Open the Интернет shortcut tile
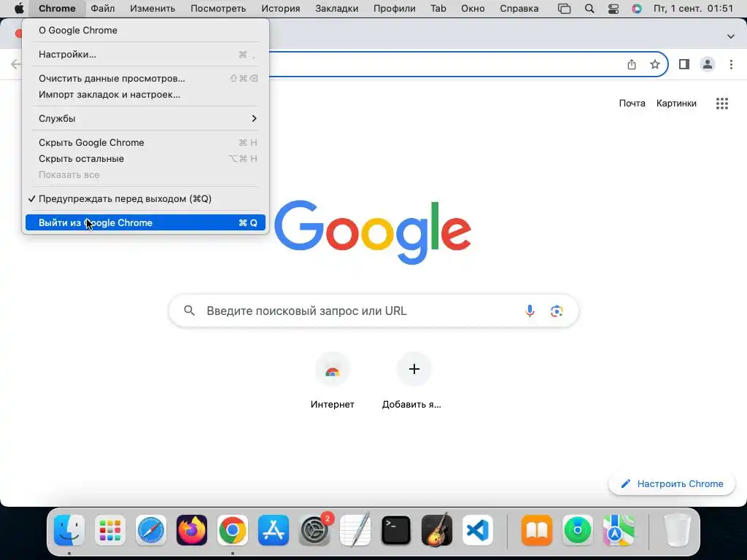 (333, 381)
